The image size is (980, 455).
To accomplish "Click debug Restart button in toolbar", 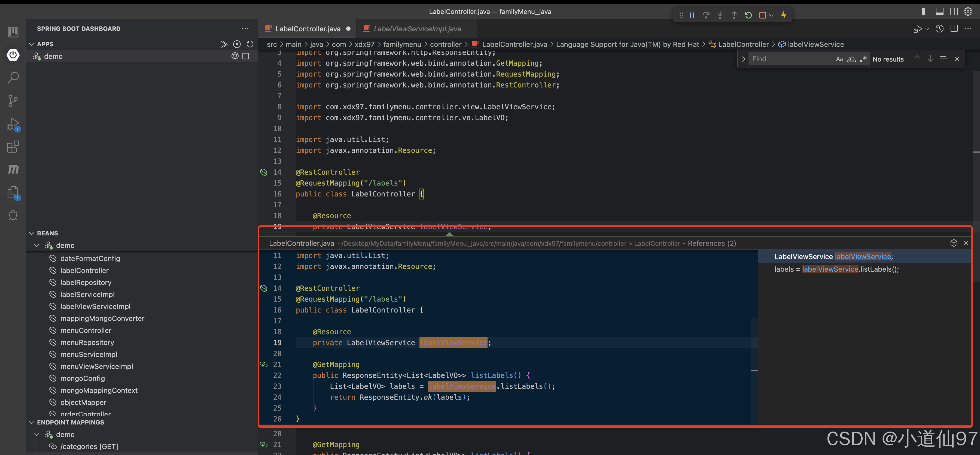I will tap(748, 15).
